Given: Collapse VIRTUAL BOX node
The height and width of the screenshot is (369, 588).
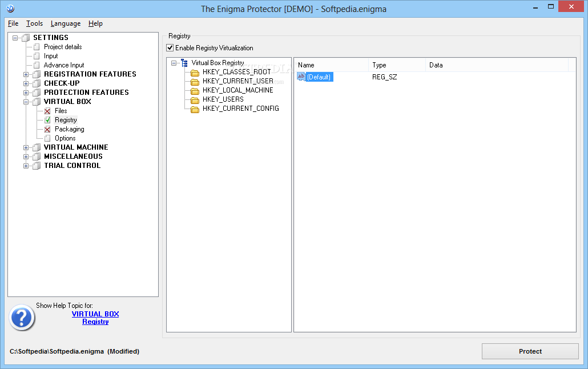Looking at the screenshot, I should pos(26,102).
